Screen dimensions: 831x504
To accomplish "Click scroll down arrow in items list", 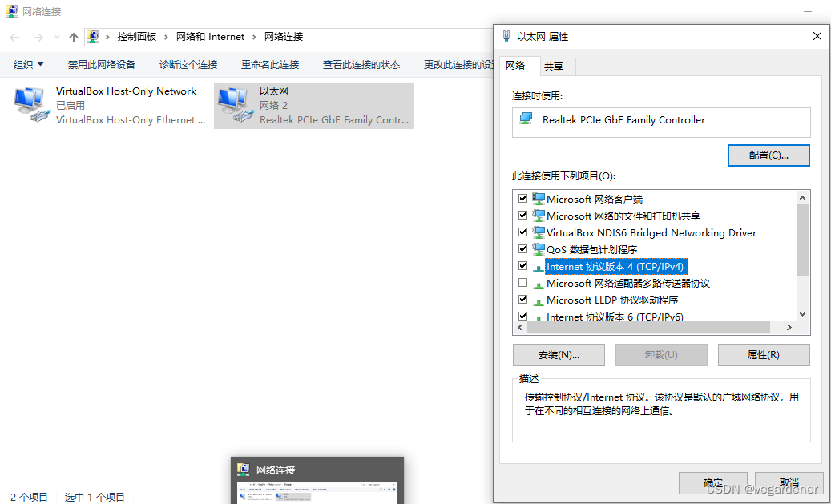I will 802,314.
